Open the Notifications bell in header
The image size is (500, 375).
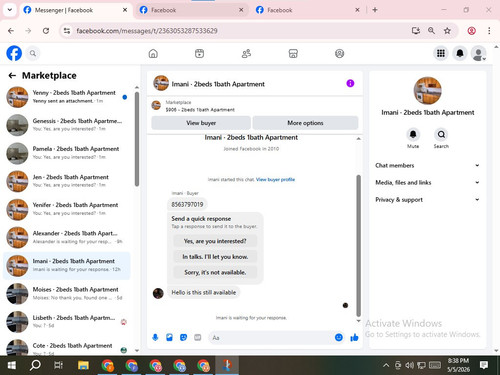click(460, 53)
